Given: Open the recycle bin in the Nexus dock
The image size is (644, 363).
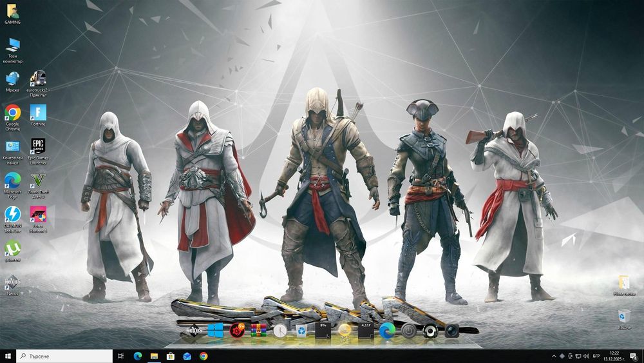Looking at the screenshot, I should [x=301, y=331].
